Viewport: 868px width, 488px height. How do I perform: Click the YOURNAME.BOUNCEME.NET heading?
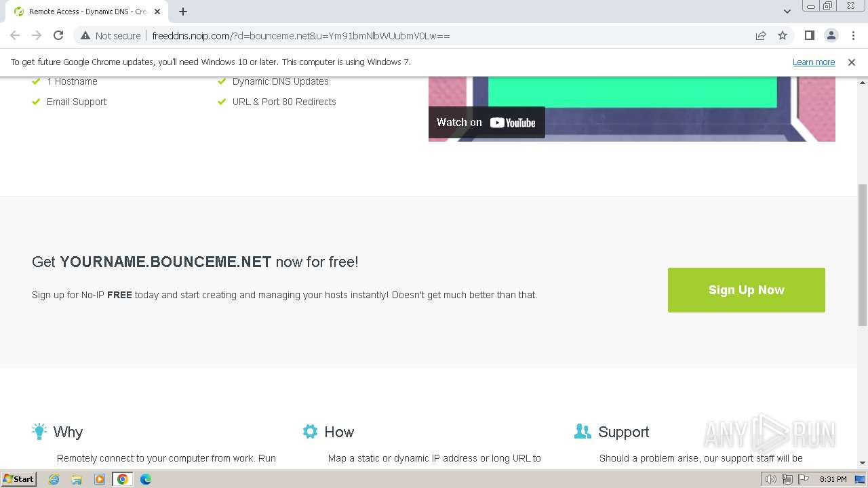coord(165,262)
